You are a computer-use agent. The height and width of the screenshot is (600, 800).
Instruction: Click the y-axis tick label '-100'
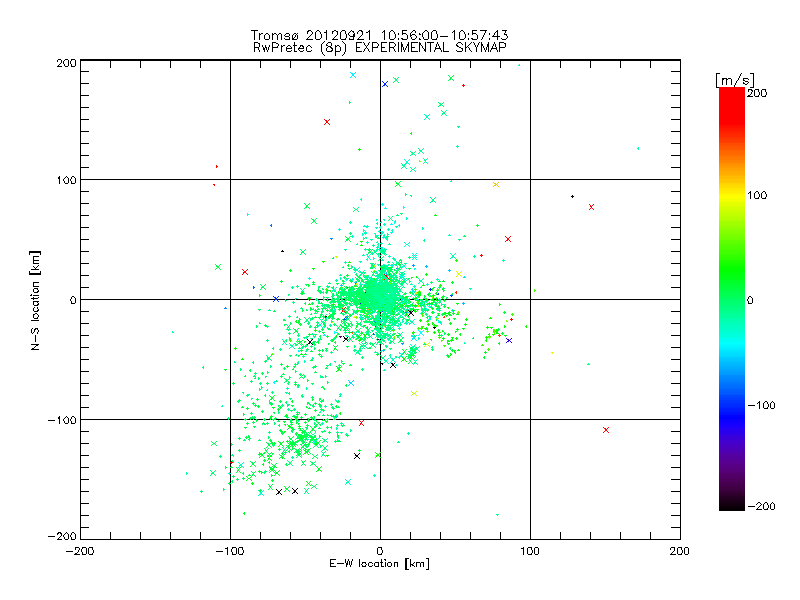coord(62,420)
